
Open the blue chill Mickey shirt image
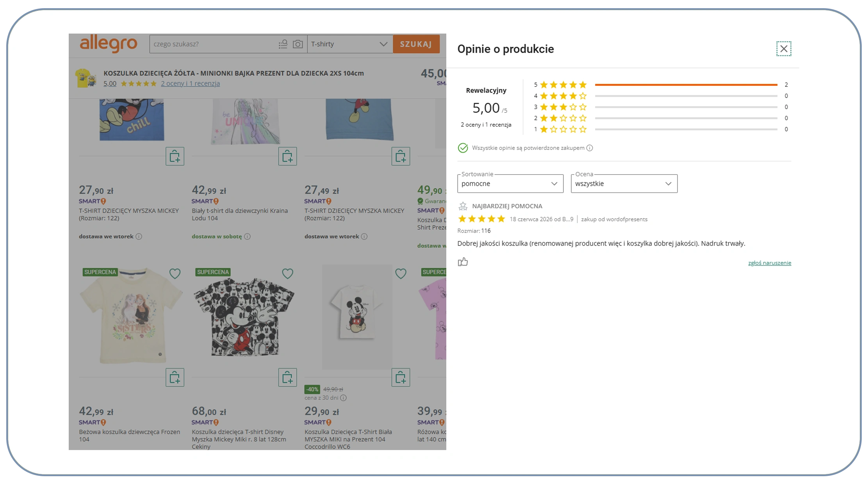[x=132, y=120]
